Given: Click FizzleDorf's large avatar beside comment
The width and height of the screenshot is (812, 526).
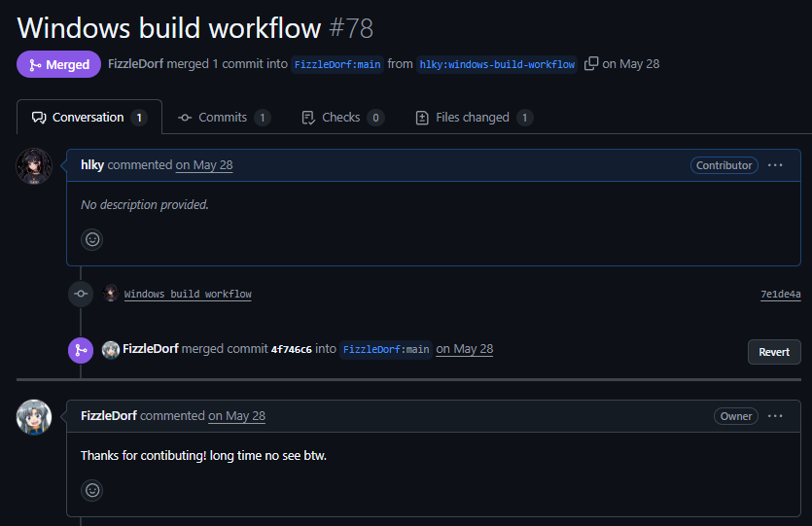Looking at the screenshot, I should pos(34,417).
